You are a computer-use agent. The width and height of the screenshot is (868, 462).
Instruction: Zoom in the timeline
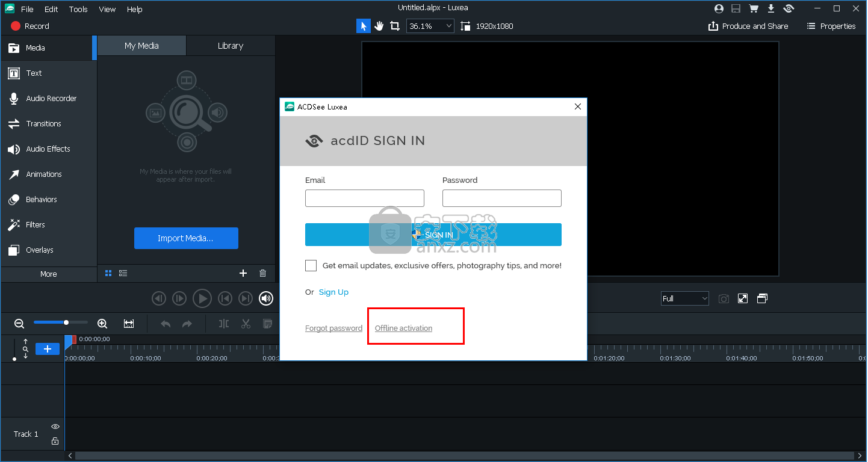102,324
